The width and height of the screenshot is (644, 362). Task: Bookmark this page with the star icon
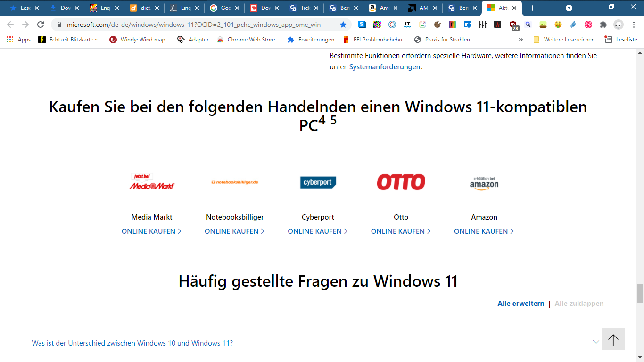[343, 25]
